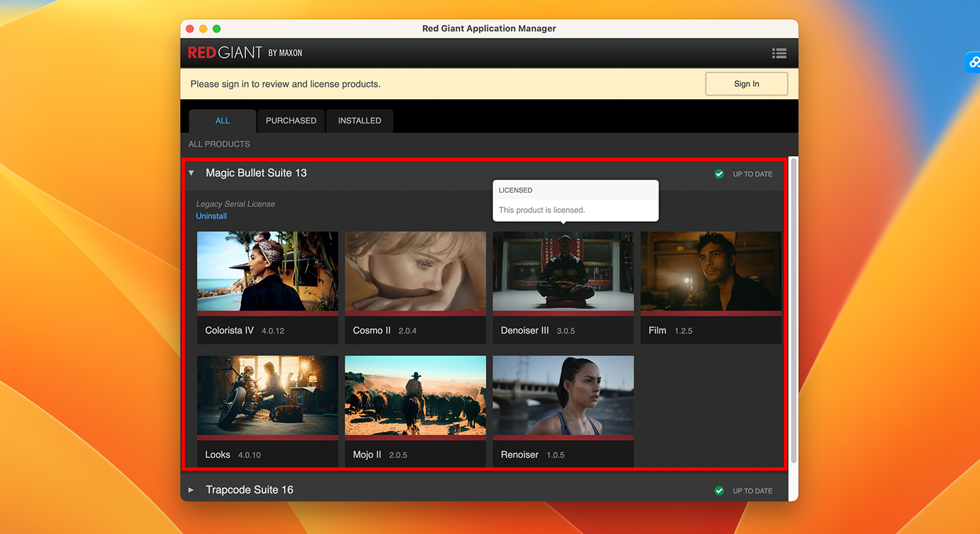Screen dimensions: 980x534
Task: Select the Cosmo II thumbnail
Action: (x=415, y=272)
